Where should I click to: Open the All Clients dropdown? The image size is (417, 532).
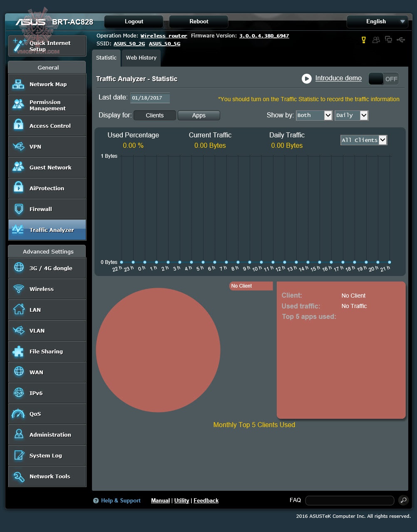364,140
